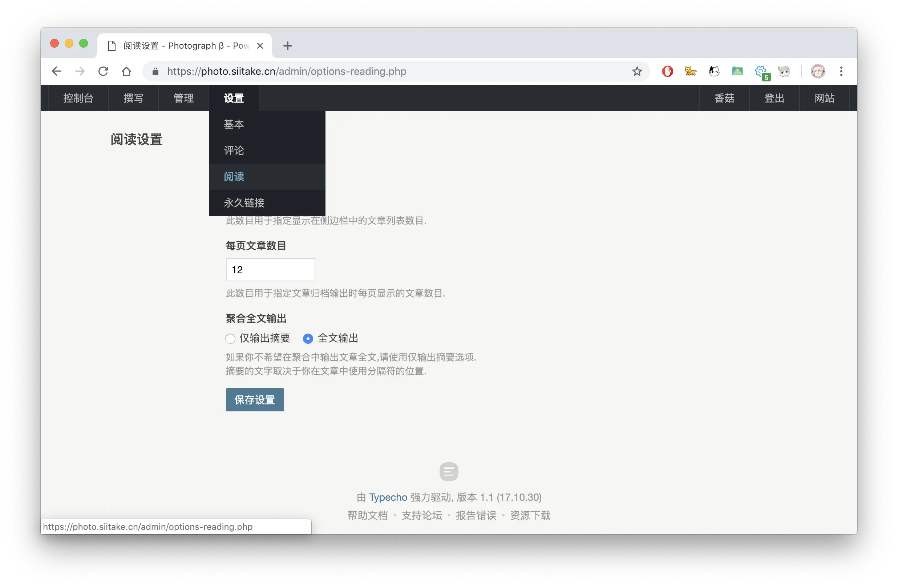Open the red ad-blocker shield extension

point(667,71)
